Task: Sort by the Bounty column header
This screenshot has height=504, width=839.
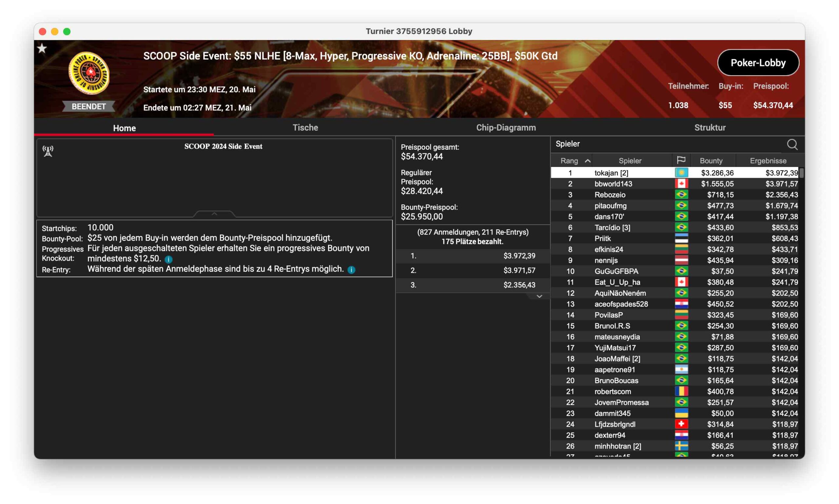Action: [x=711, y=161]
